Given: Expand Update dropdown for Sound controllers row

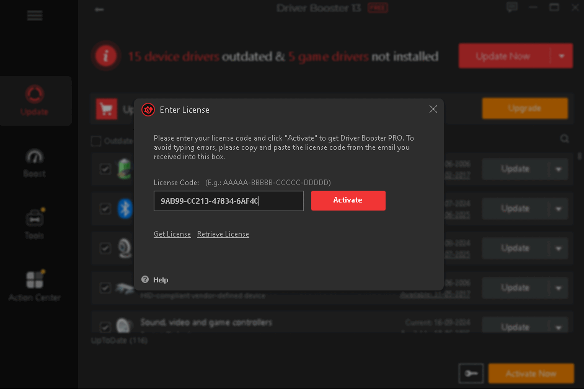Looking at the screenshot, I should coord(558,326).
